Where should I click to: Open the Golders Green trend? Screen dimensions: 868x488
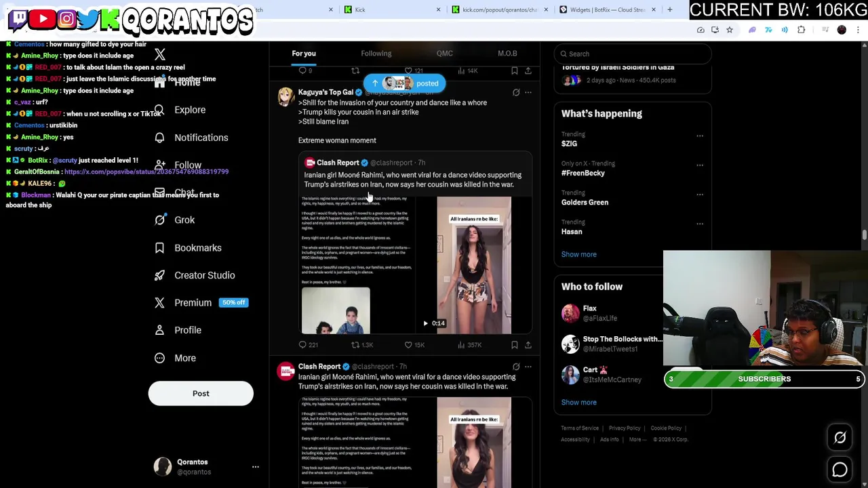585,202
